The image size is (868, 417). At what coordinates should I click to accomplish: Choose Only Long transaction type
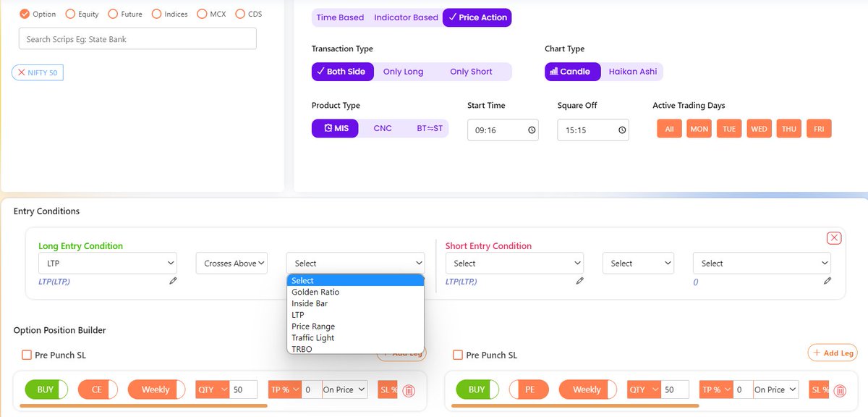(403, 72)
